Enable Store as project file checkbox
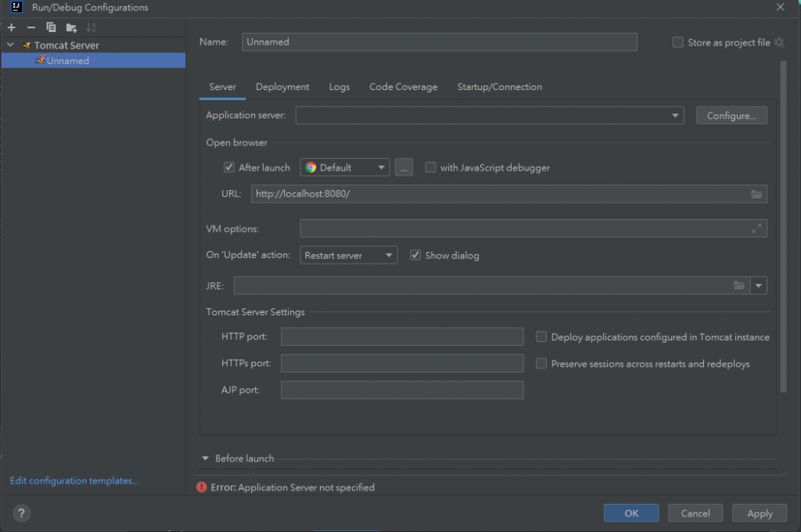This screenshot has height=532, width=801. click(x=678, y=42)
